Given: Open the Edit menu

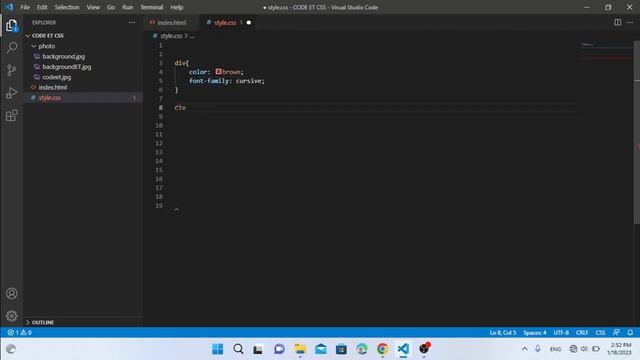Looking at the screenshot, I should click(42, 7).
